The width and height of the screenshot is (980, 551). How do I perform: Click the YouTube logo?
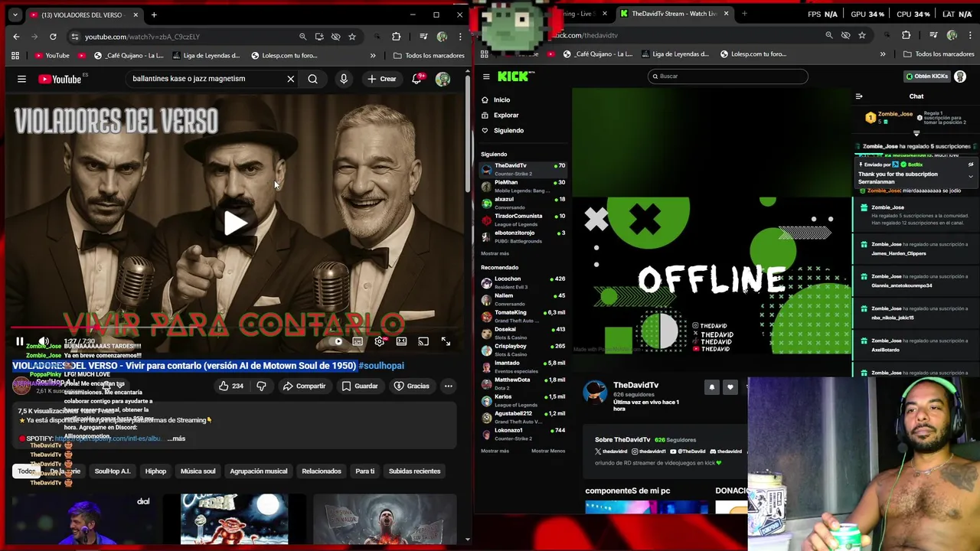click(x=60, y=79)
